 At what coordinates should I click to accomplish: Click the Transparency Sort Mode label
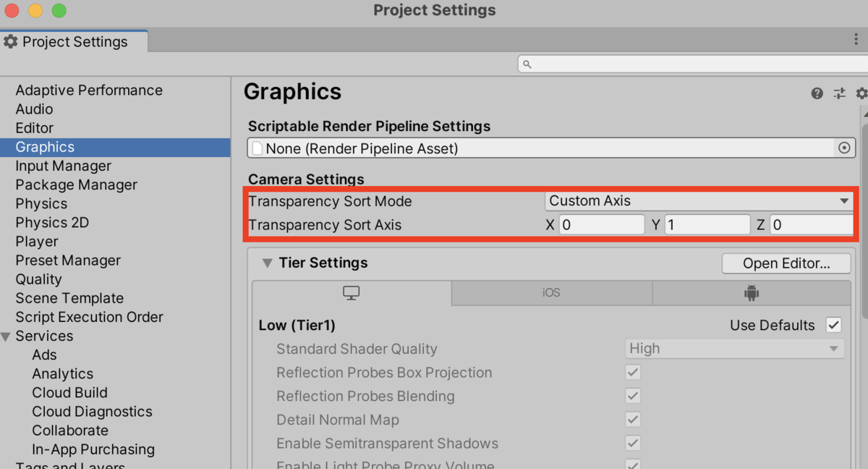click(x=330, y=200)
